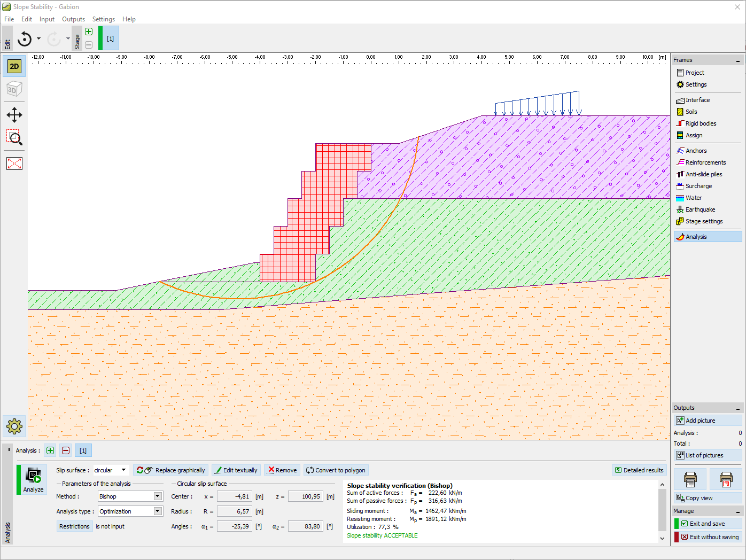This screenshot has height=560, width=746.
Task: Open the application settings gear at bottom left
Action: (14, 426)
